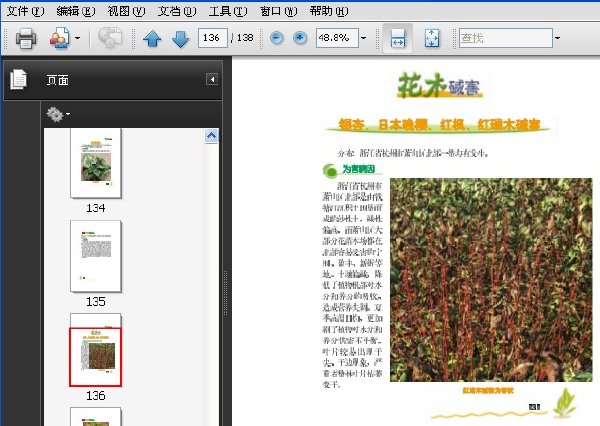
Task: Open the 文档 (Document) menu
Action: coord(177,11)
